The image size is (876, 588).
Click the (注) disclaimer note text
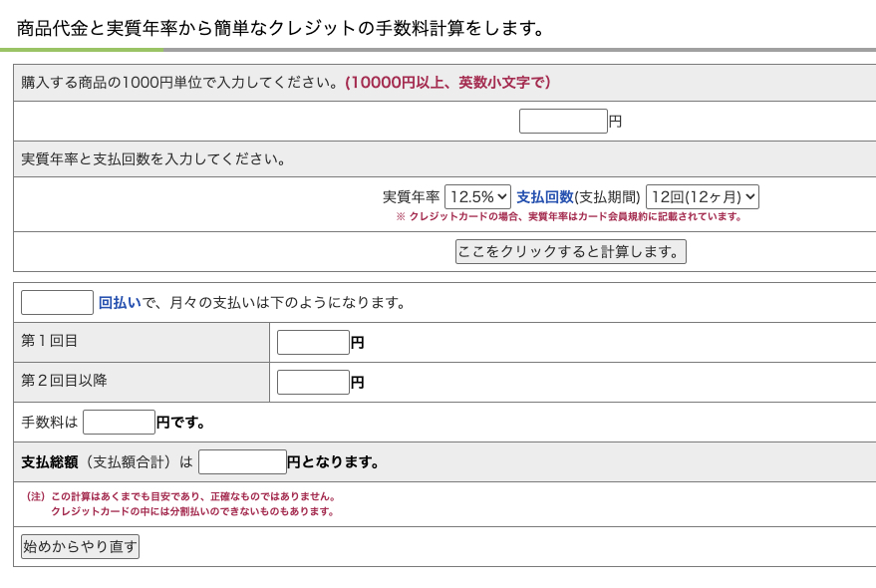point(179,504)
